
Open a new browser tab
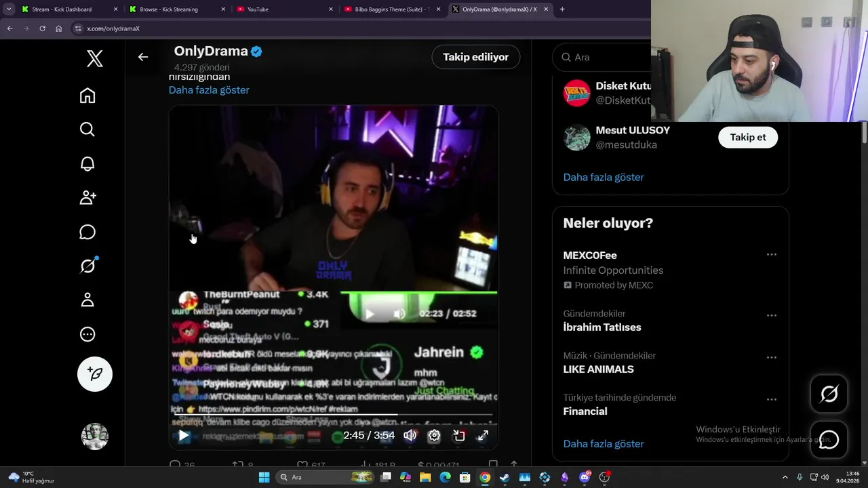pos(562,9)
